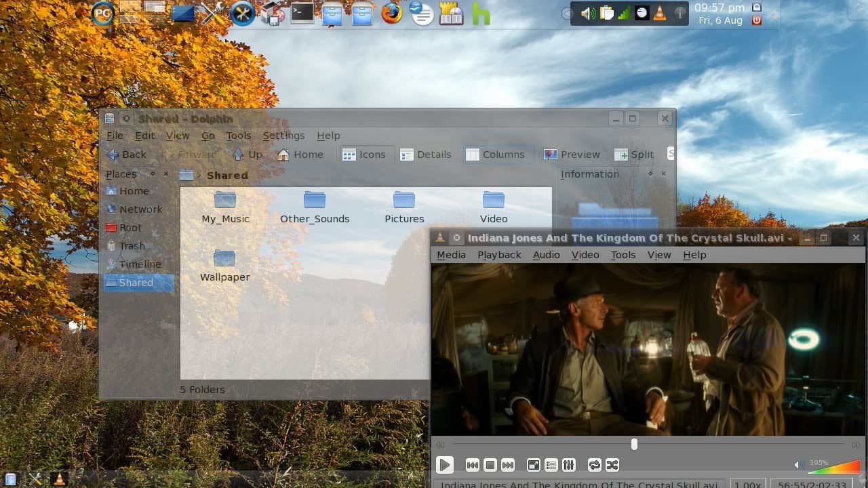Skip to previous media in VLC
This screenshot has width=868, height=488.
pyautogui.click(x=473, y=465)
